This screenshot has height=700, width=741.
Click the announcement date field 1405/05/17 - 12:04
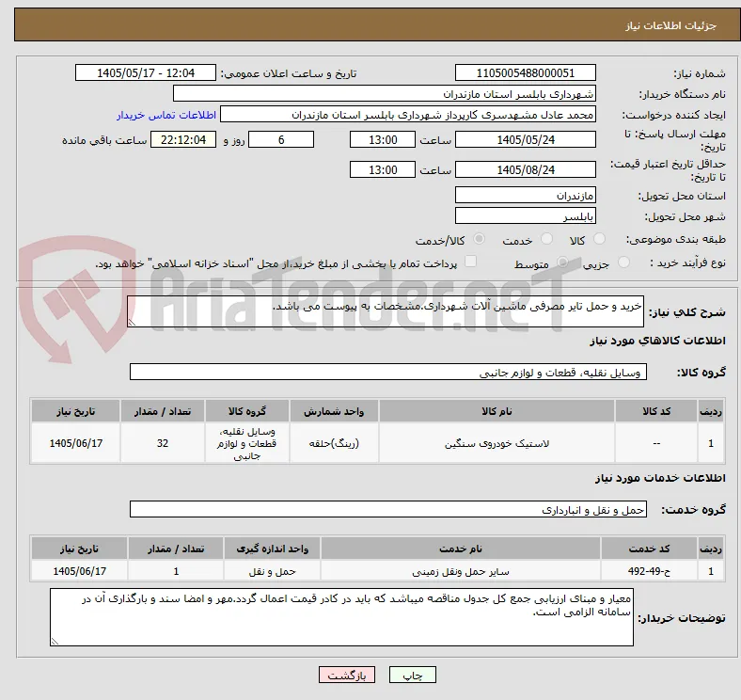(146, 72)
